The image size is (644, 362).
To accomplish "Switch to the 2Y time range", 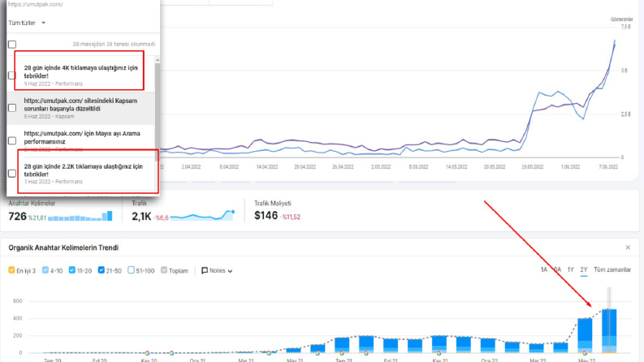I will point(584,269).
